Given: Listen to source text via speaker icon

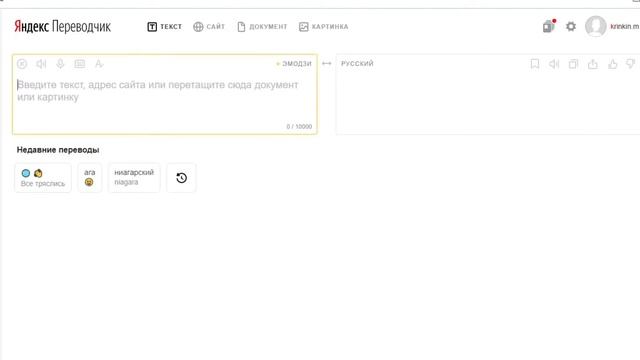Looking at the screenshot, I should pyautogui.click(x=41, y=64).
